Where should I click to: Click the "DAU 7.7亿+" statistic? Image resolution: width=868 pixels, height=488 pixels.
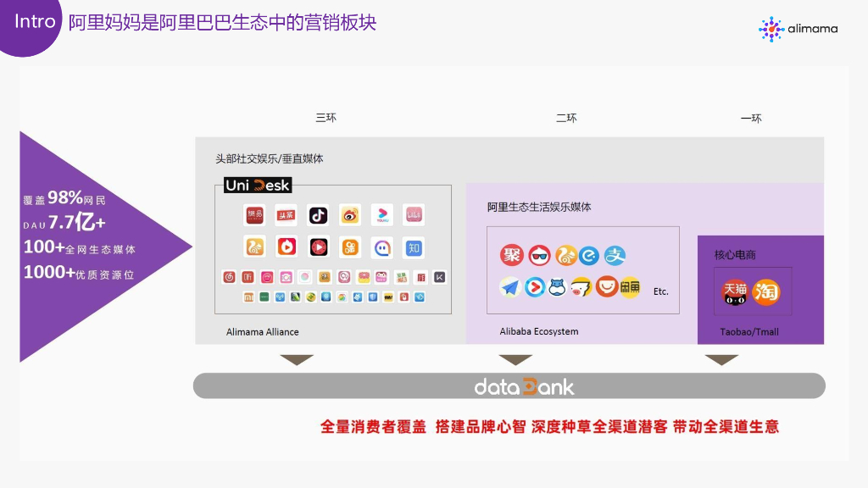click(64, 223)
